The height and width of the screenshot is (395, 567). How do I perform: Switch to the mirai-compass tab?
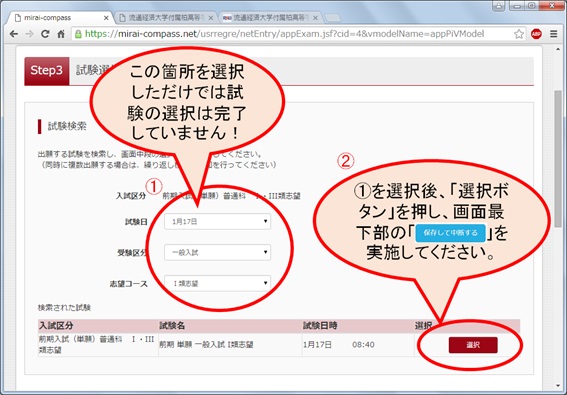click(60, 18)
